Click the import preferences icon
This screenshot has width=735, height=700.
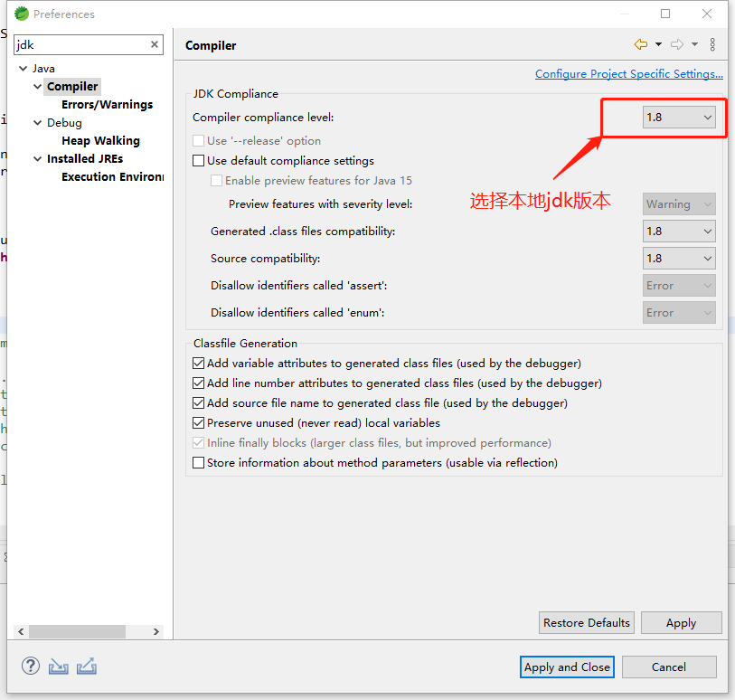coord(58,666)
